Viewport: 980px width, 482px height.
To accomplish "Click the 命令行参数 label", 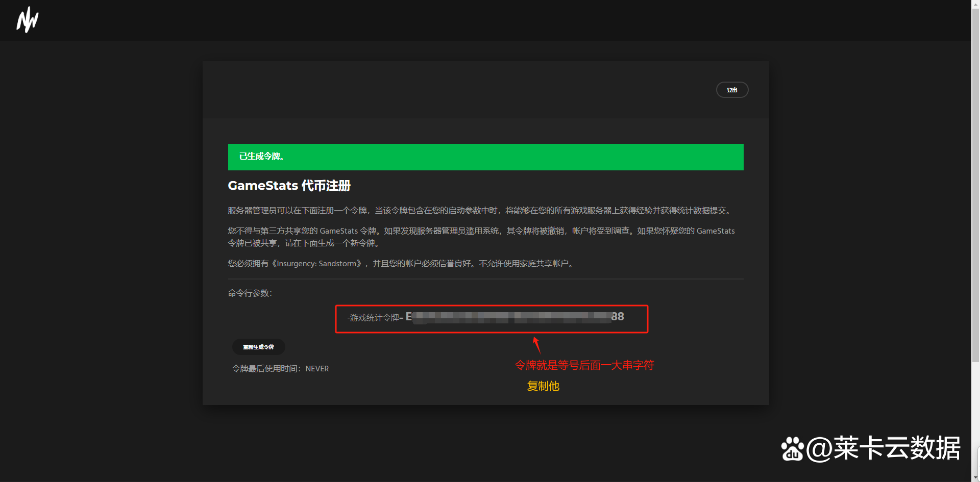I will 250,293.
